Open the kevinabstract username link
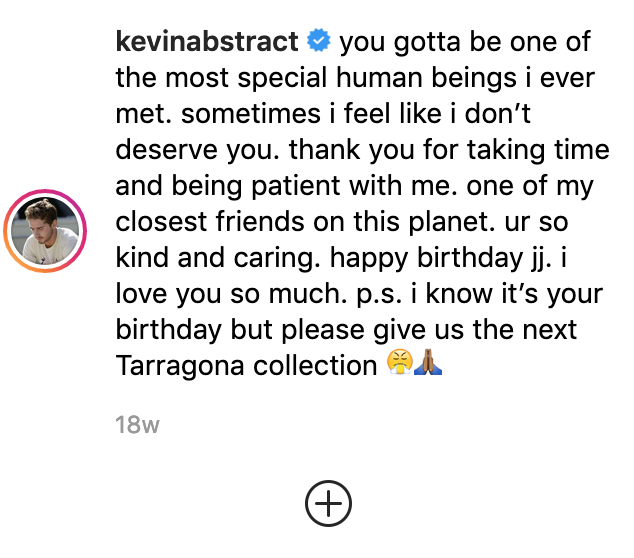This screenshot has height=558, width=634. (x=207, y=43)
